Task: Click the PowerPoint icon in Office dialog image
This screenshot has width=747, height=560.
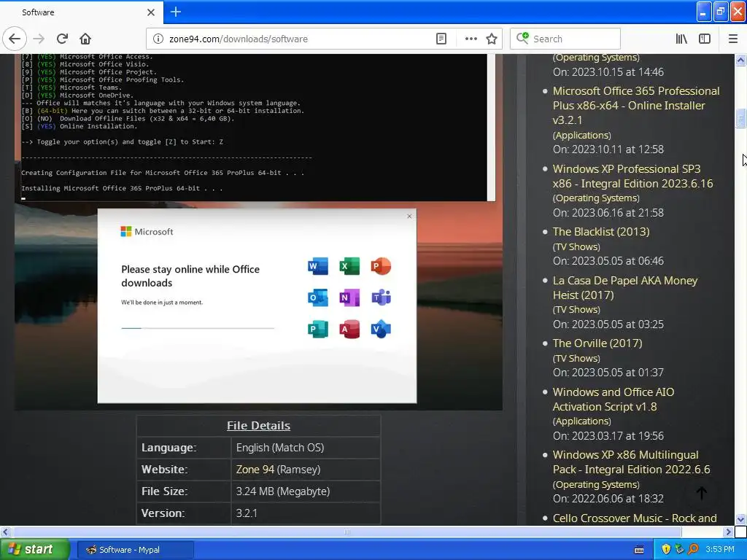Action: [x=381, y=266]
